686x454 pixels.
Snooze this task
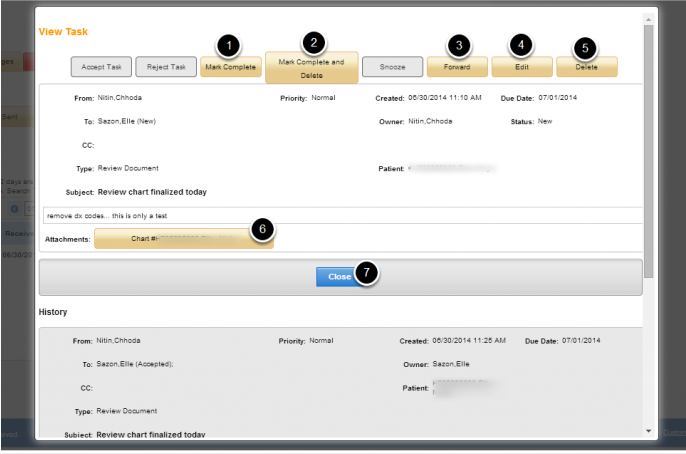pyautogui.click(x=390, y=67)
